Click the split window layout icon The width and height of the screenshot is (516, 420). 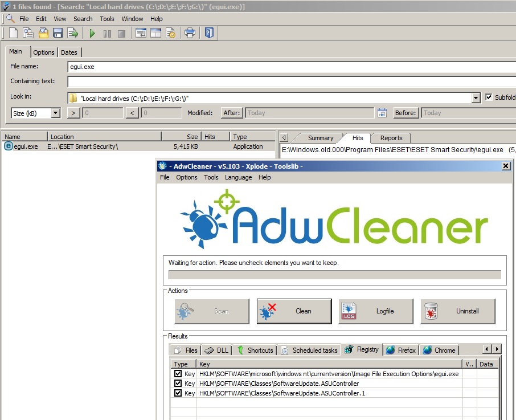[x=155, y=33]
